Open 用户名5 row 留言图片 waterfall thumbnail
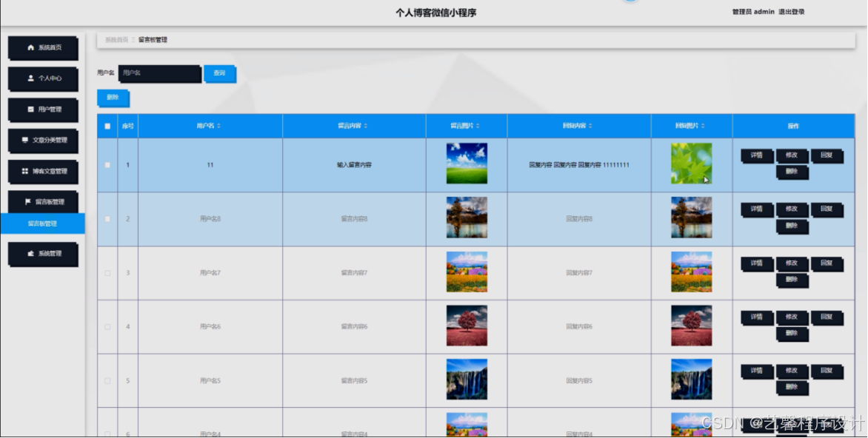The image size is (868, 438). coord(467,380)
